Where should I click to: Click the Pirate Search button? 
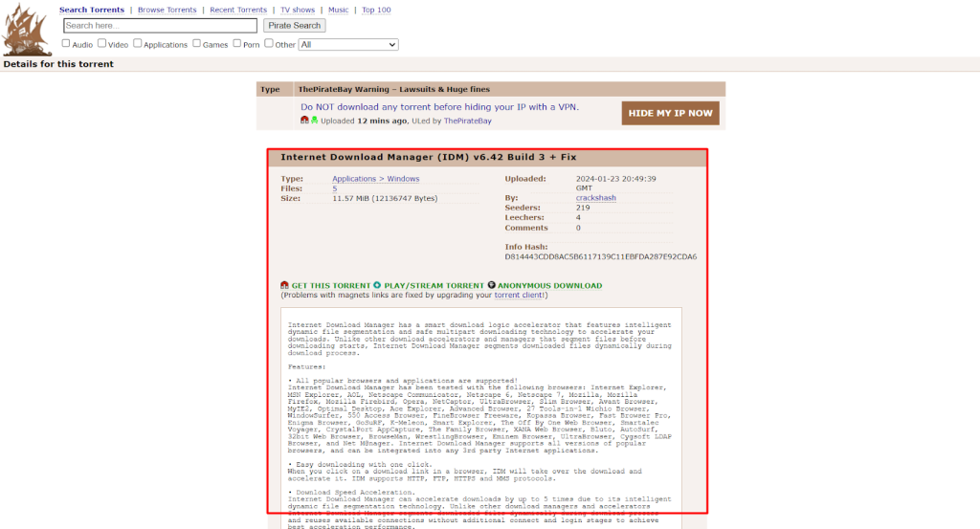click(295, 26)
